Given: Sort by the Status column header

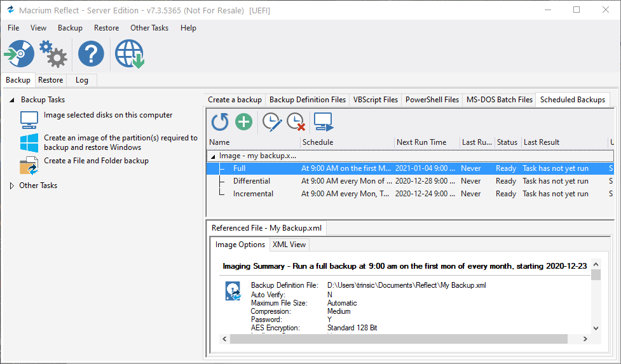Looking at the screenshot, I should point(507,142).
